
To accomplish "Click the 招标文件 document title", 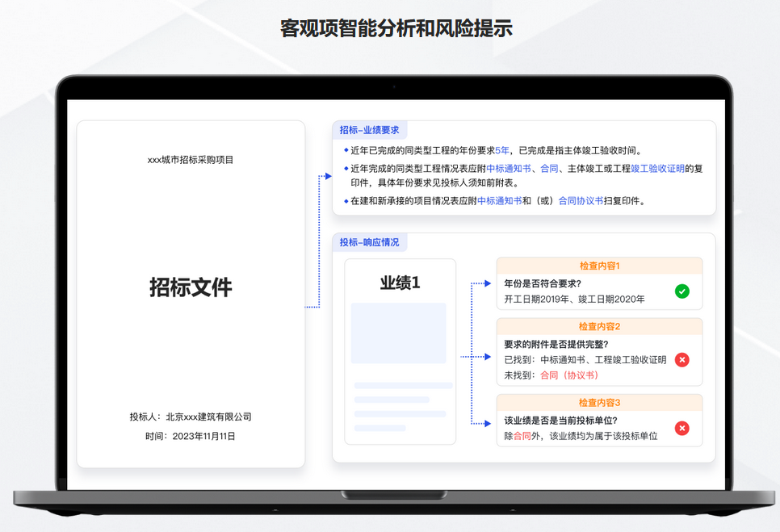I will pyautogui.click(x=191, y=287).
